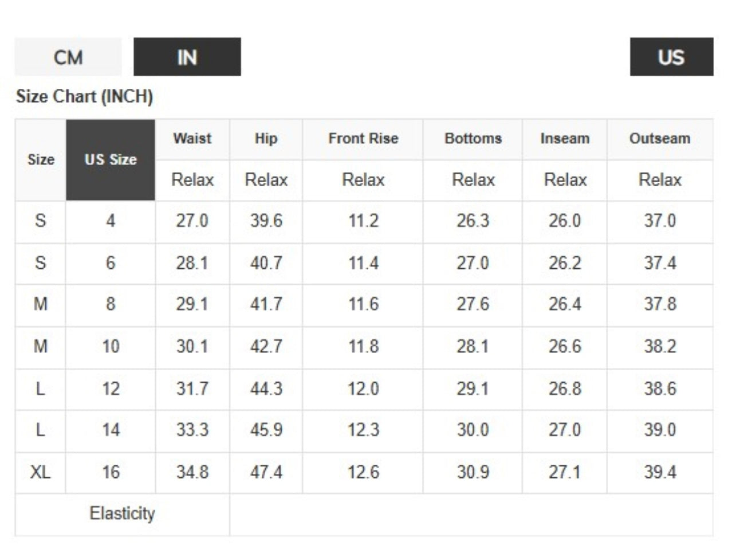The width and height of the screenshot is (756, 557).
Task: Click outseam value 39.0 for size 14
Action: [x=660, y=430]
